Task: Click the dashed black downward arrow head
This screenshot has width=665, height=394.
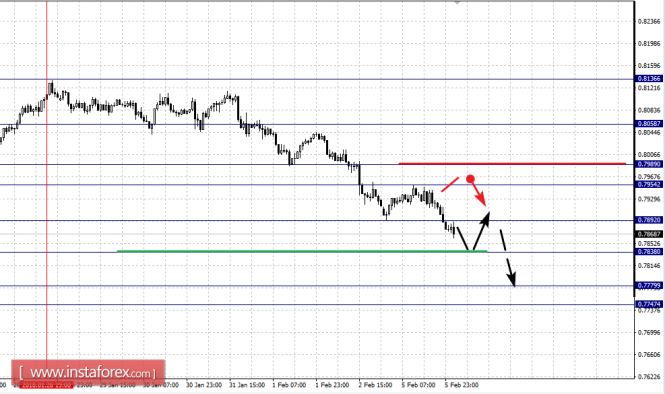Action: (x=511, y=279)
